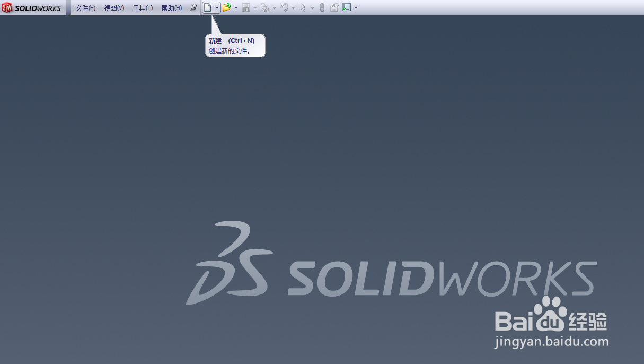Click the Select cursor tool icon
Viewport: 644px width, 364px height.
[303, 8]
